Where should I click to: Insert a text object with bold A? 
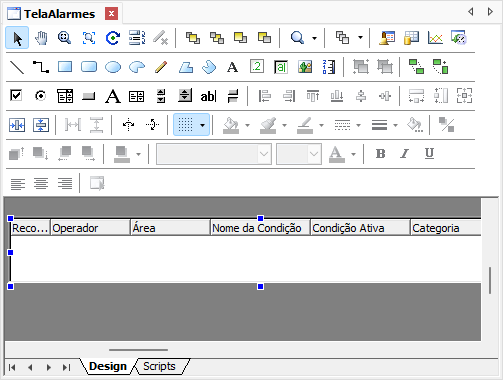tap(232, 67)
